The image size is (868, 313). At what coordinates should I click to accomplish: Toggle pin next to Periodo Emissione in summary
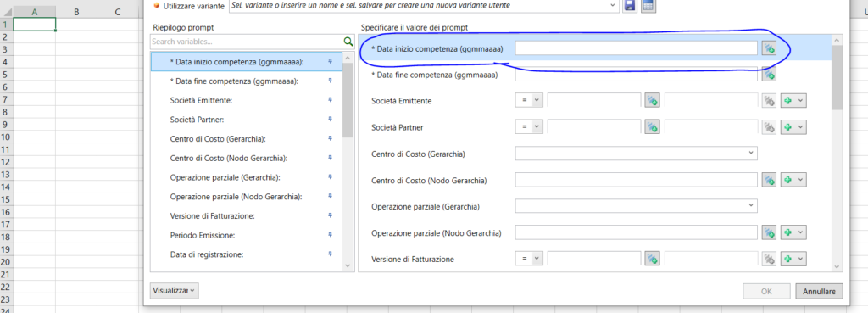tap(330, 235)
